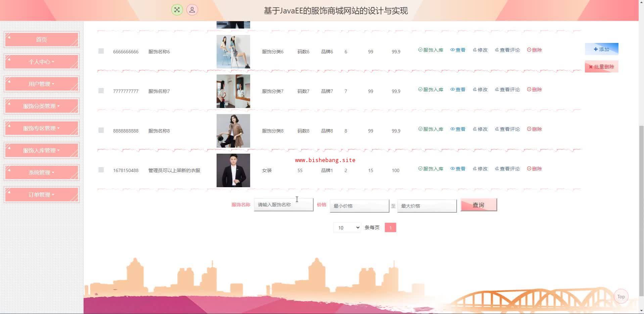The image size is (644, 314).
Task: Focus the 最大价格 input field
Action: tap(427, 206)
